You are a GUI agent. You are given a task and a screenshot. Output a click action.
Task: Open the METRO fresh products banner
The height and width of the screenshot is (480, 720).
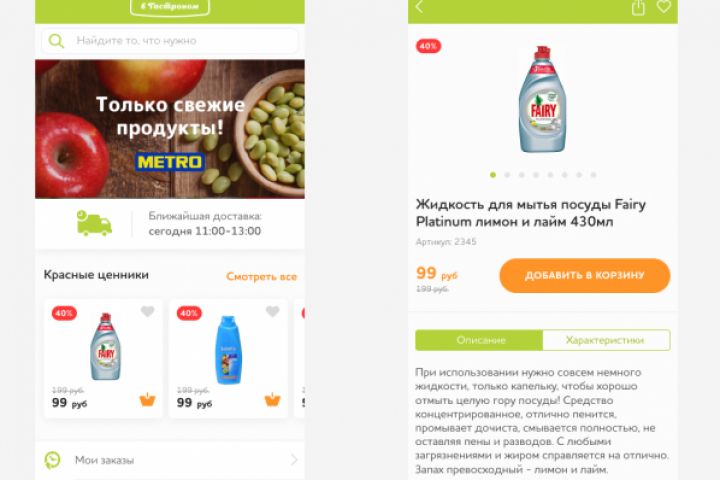[170, 129]
